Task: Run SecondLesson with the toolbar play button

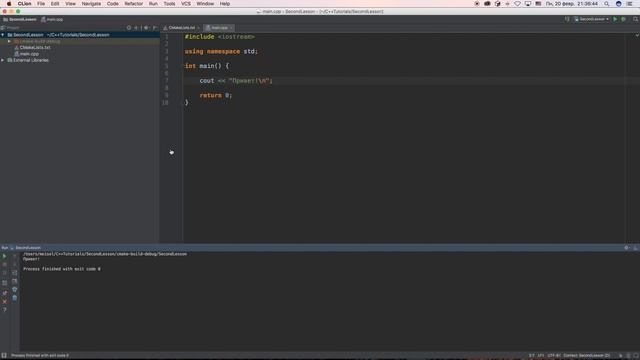Action: tap(615, 19)
